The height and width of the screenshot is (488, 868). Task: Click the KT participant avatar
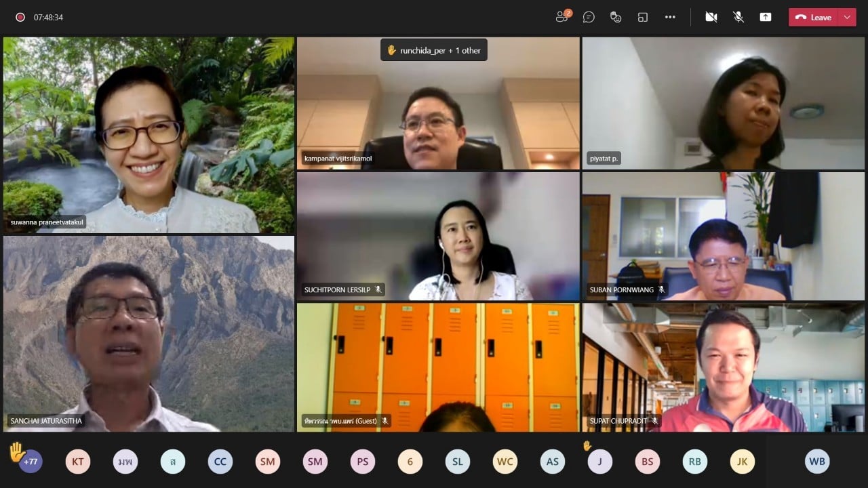[x=78, y=462]
